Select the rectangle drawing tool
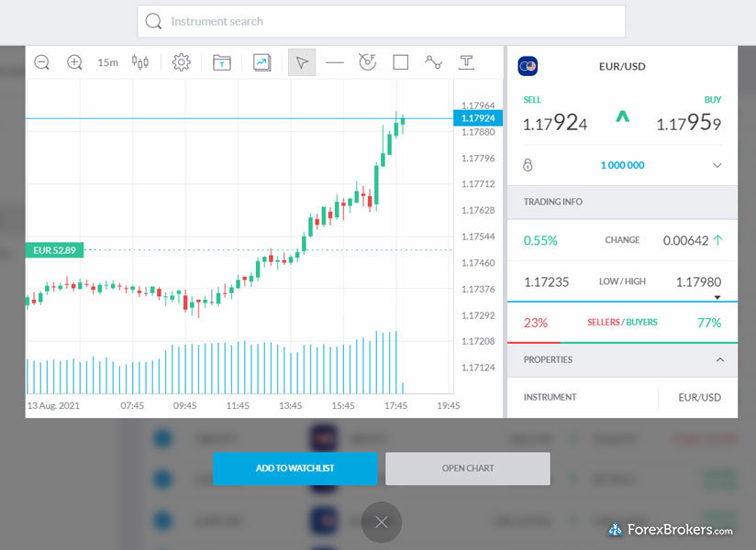Screen dimensions: 756x550 (x=400, y=62)
